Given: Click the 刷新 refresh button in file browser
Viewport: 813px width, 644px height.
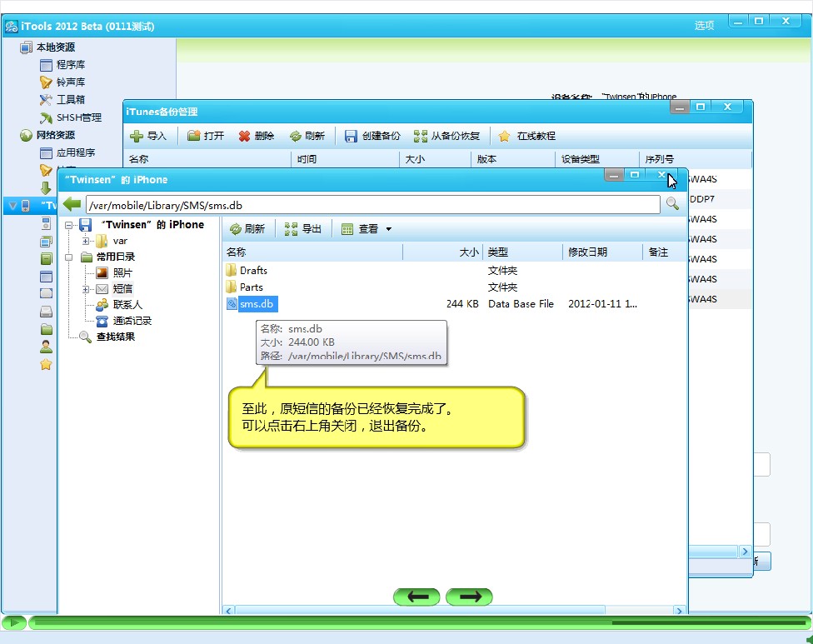Looking at the screenshot, I should 247,229.
